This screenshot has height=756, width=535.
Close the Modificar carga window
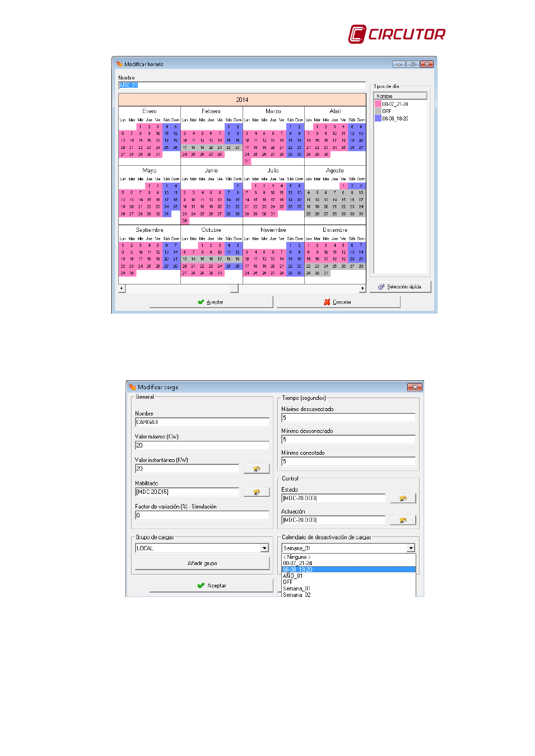click(x=415, y=387)
